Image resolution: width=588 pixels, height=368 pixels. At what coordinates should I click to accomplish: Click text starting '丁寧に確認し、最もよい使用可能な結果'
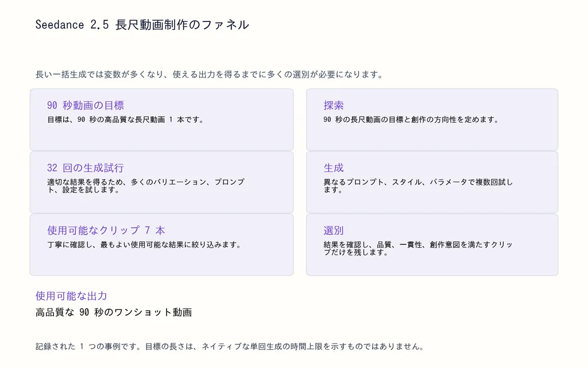click(144, 245)
